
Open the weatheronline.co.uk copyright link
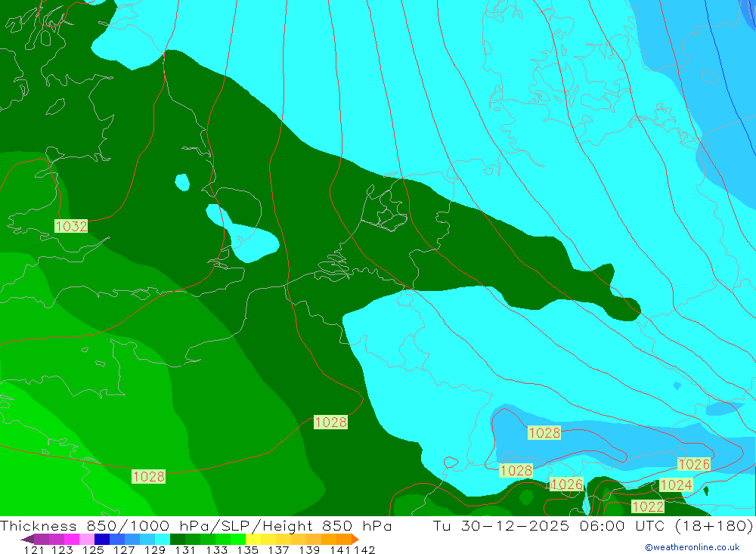coord(692,547)
